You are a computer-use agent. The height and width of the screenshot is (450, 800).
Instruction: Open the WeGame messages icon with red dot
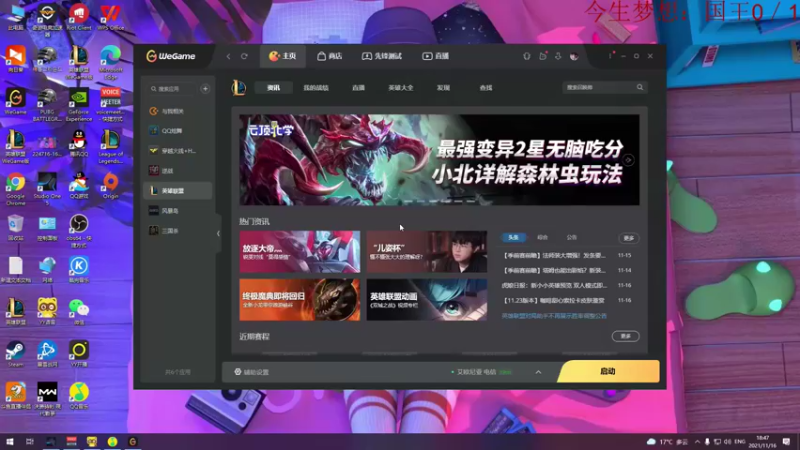point(543,56)
